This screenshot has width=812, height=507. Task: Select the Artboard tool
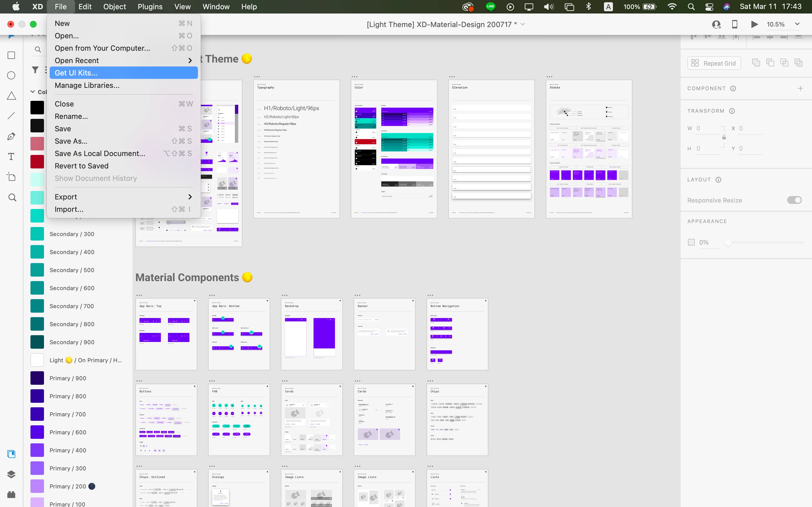click(x=11, y=177)
